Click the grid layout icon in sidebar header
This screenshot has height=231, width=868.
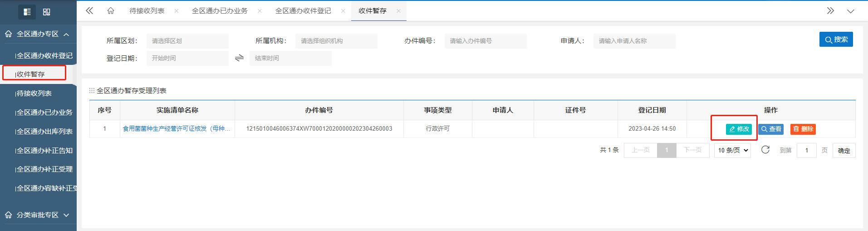[x=46, y=12]
